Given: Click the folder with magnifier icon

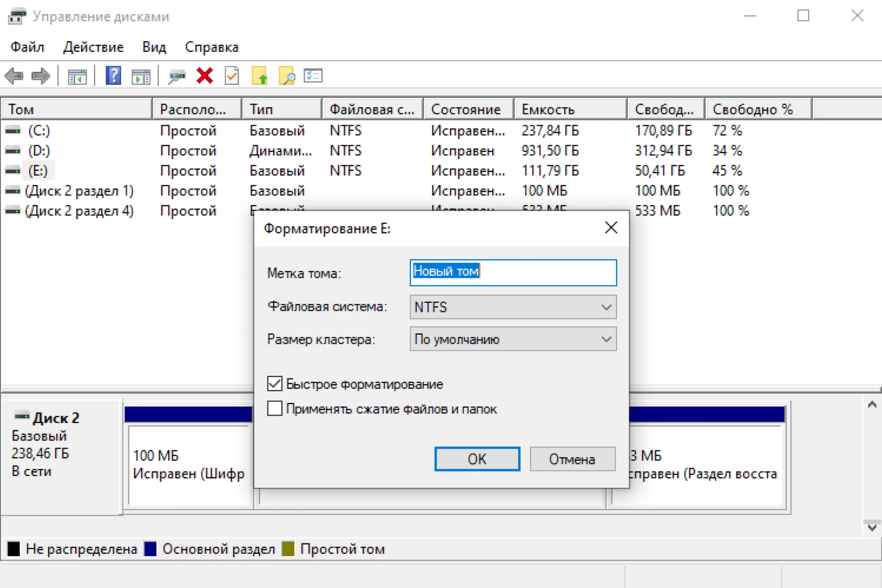Looking at the screenshot, I should coord(287,76).
